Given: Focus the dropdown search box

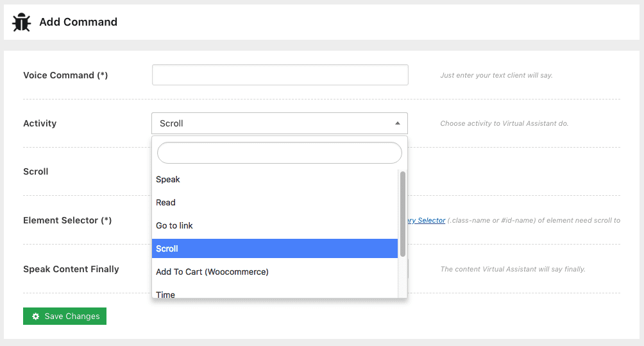Looking at the screenshot, I should pos(280,153).
